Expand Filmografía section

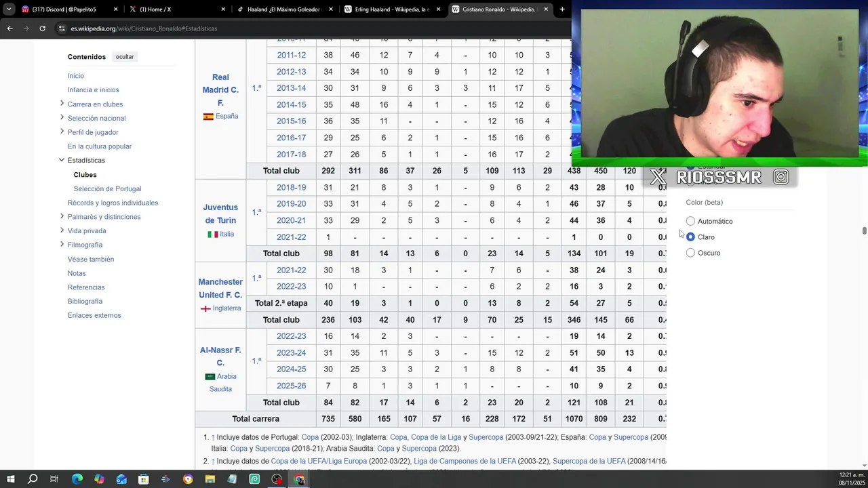pyautogui.click(x=62, y=244)
